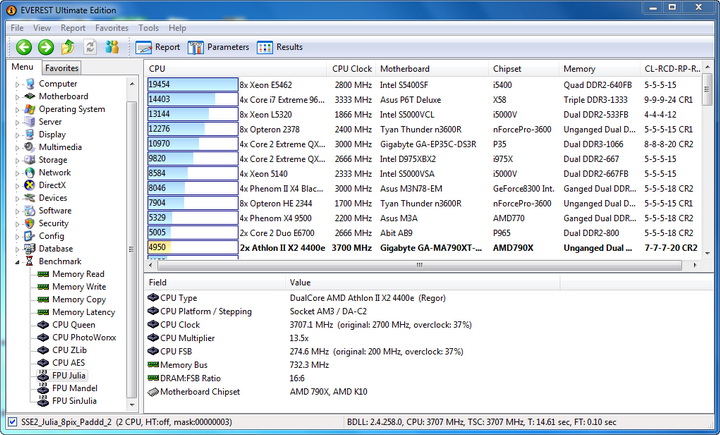Select the CPU PhotoWorxx benchmark

[84, 338]
